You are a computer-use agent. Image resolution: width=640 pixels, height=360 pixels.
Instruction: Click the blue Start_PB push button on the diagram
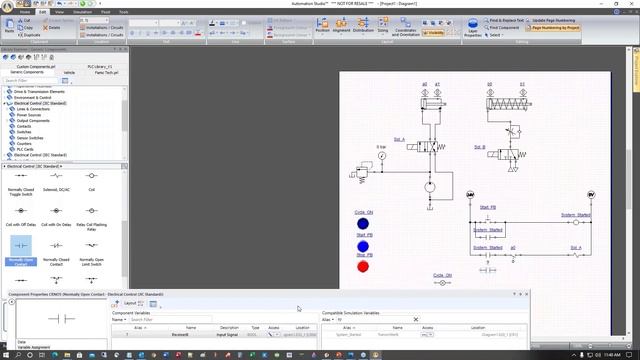click(x=363, y=247)
